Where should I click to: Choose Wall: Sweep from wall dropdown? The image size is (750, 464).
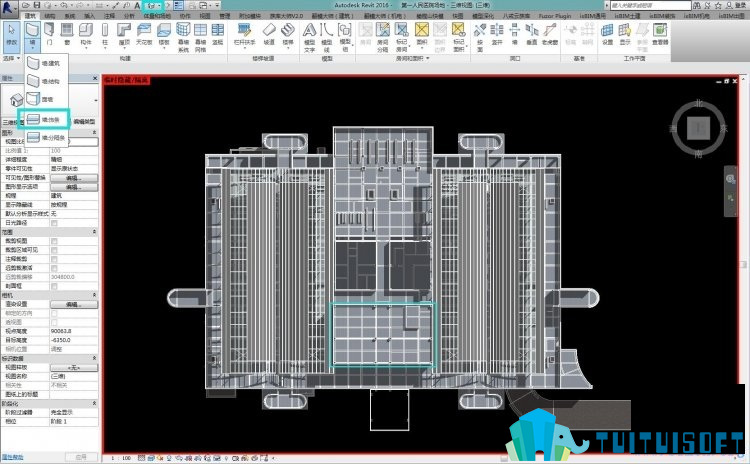[x=44, y=119]
